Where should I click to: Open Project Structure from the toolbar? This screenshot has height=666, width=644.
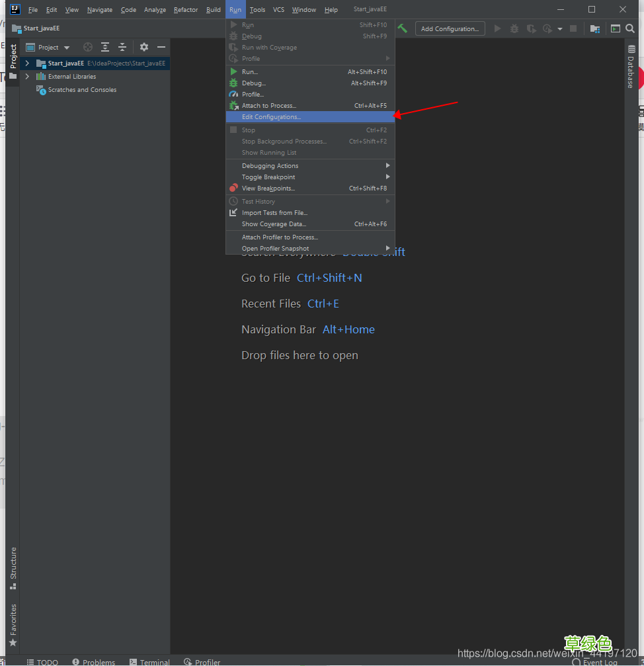tap(595, 28)
